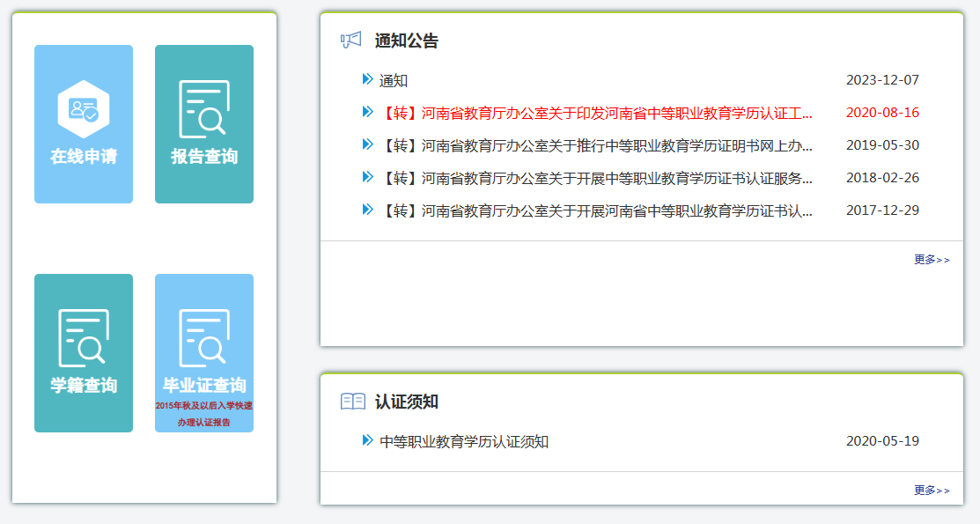This screenshot has width=980, height=524.
Task: Click the arrow bullet beside the red 2020-08-16 notice
Action: tap(367, 112)
